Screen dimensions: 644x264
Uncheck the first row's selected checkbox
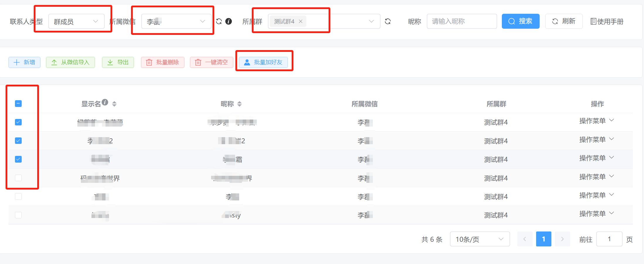18,122
